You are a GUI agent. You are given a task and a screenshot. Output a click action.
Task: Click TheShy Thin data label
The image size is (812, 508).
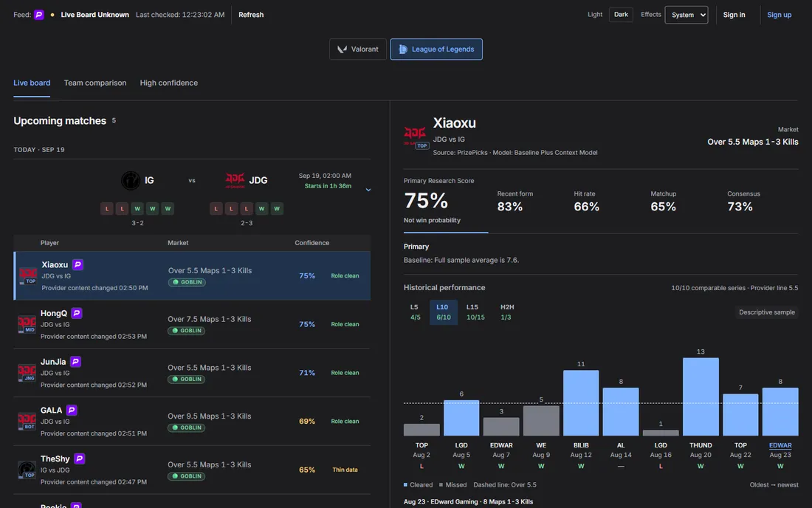click(x=345, y=470)
